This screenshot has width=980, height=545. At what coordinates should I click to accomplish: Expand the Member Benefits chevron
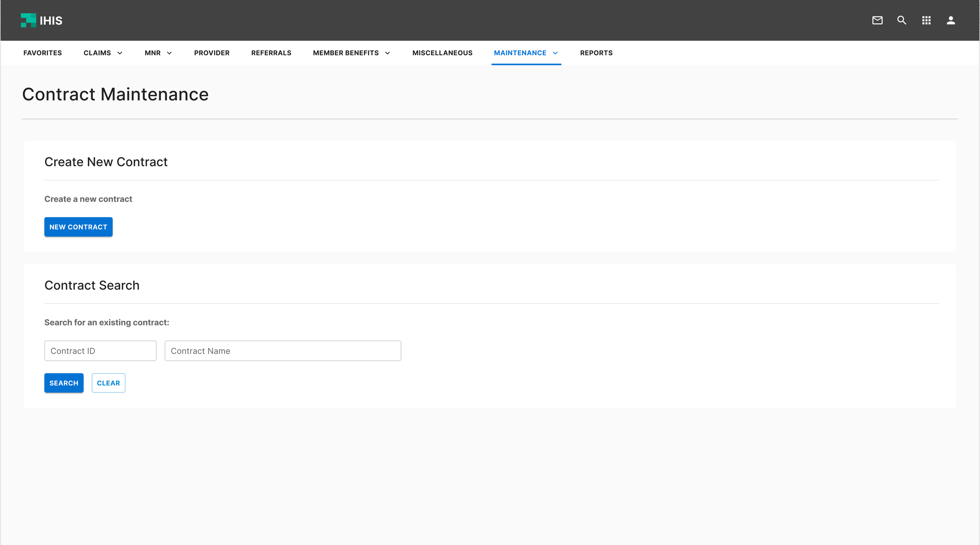(x=387, y=53)
